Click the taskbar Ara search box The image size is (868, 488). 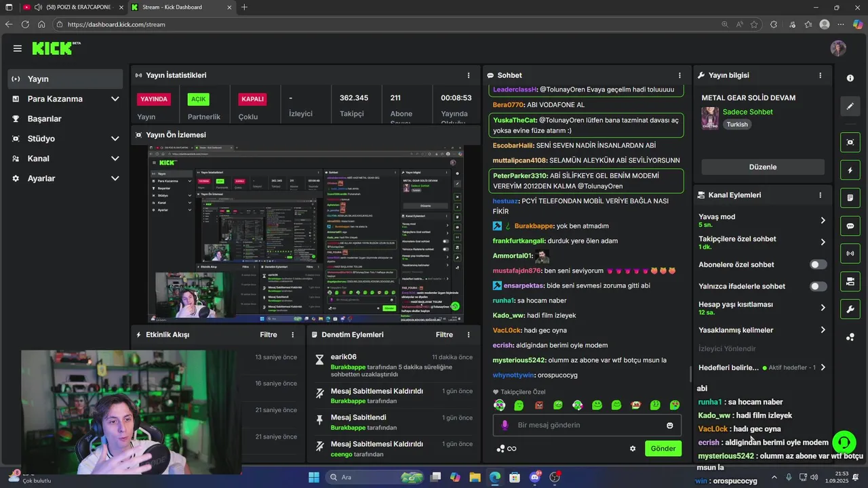coord(375,477)
